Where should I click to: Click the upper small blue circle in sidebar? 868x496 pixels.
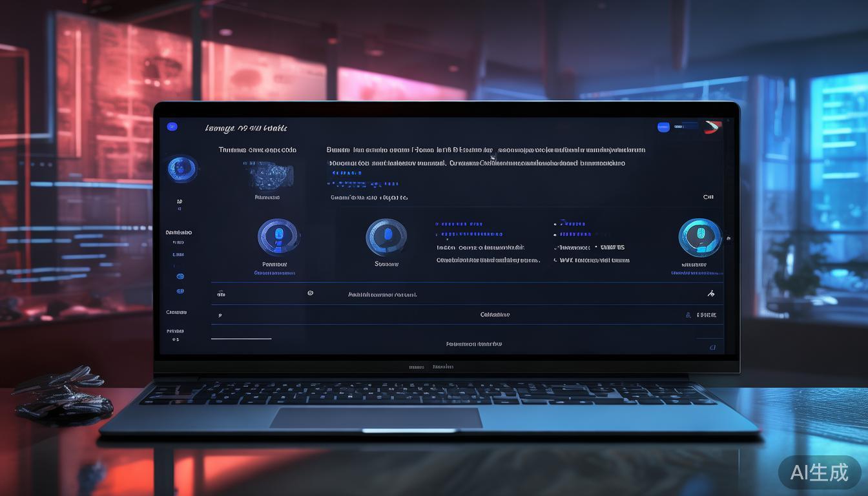coord(180,276)
